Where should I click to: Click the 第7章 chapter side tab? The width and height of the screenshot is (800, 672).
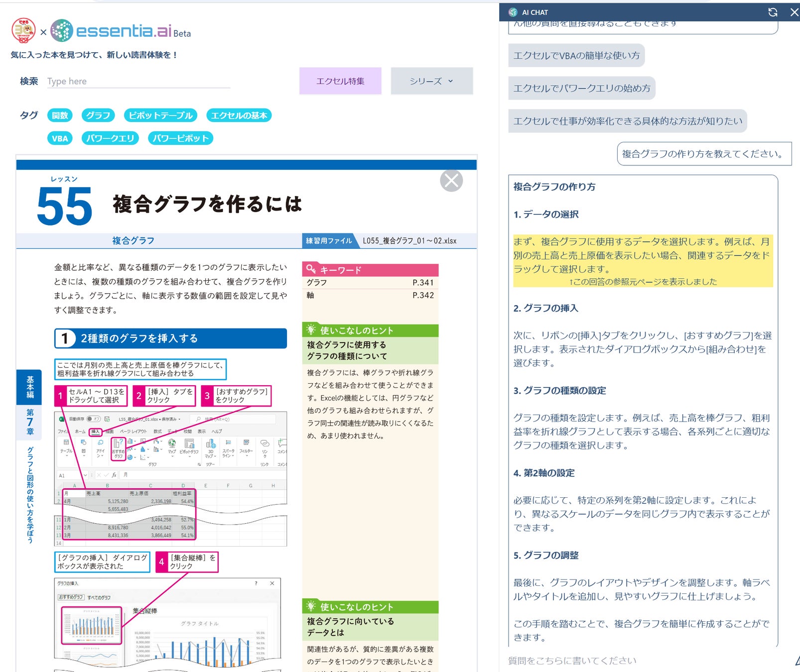click(x=30, y=422)
